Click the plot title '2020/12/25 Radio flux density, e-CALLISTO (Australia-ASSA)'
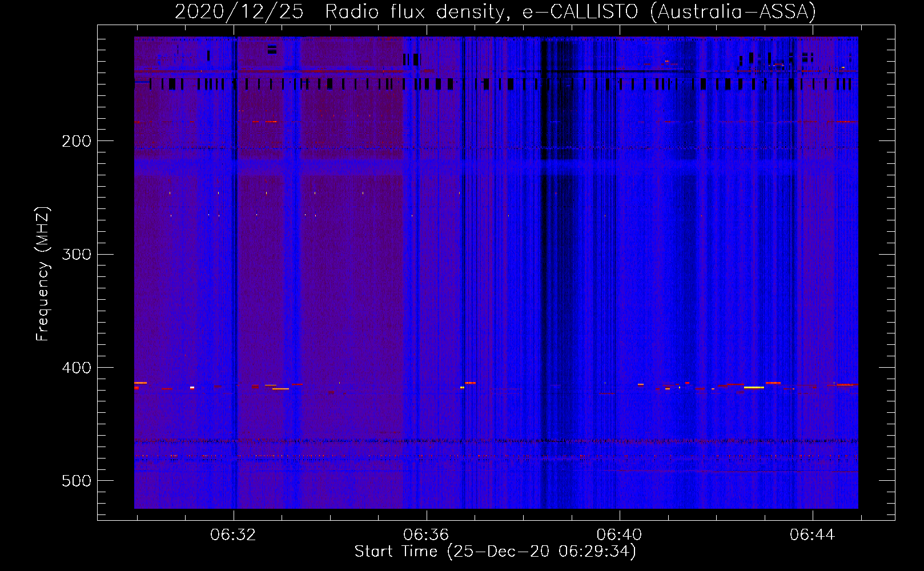This screenshot has width=924, height=571. pyautogui.click(x=495, y=11)
